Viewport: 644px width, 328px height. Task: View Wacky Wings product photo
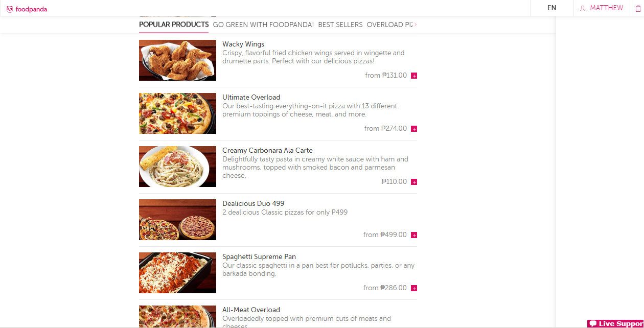pyautogui.click(x=177, y=60)
